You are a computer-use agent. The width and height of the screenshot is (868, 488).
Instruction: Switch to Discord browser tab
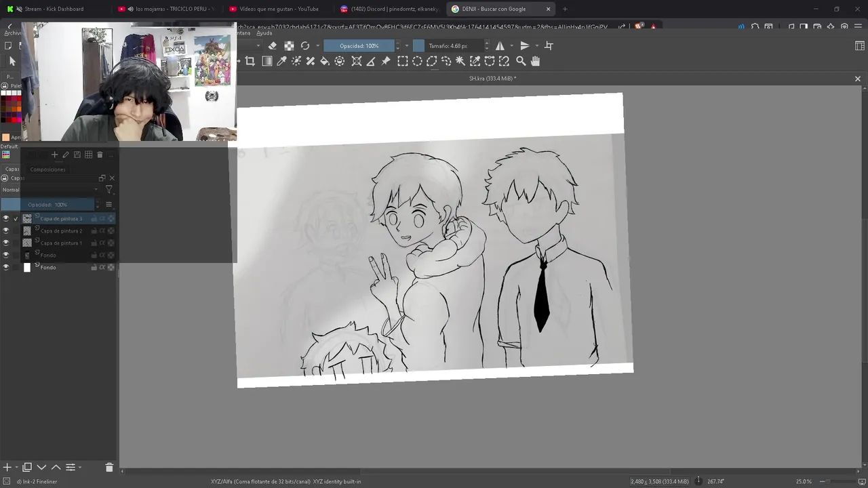(x=390, y=9)
